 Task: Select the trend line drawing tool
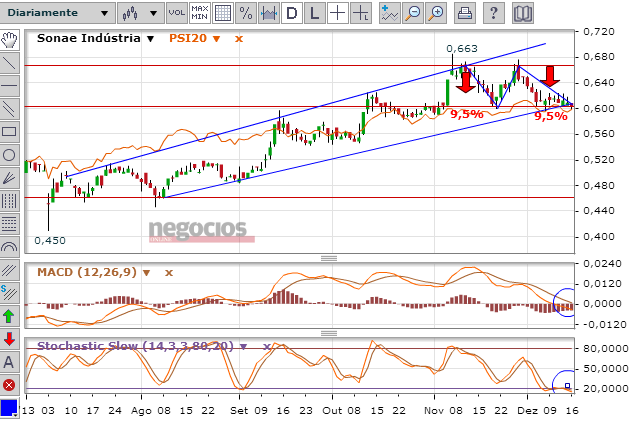tap(9, 63)
